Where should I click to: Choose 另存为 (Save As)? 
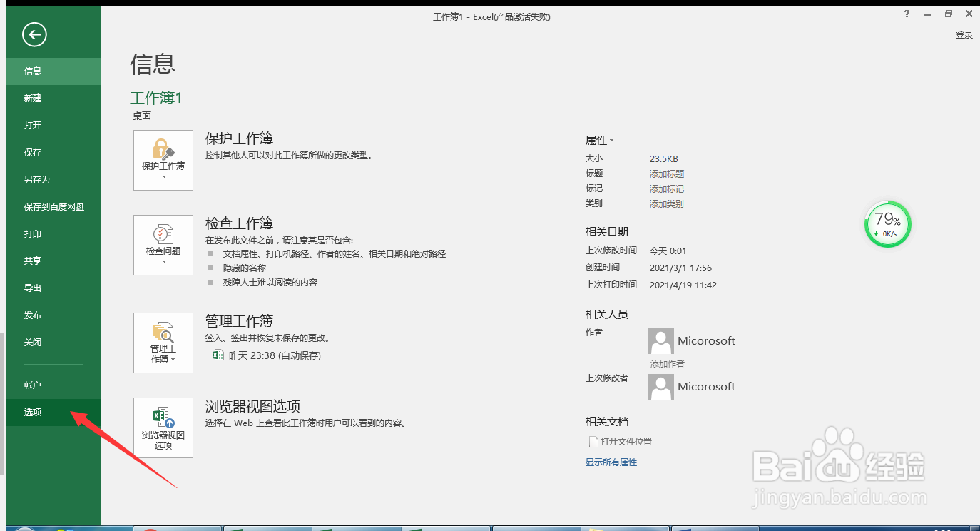(53, 180)
